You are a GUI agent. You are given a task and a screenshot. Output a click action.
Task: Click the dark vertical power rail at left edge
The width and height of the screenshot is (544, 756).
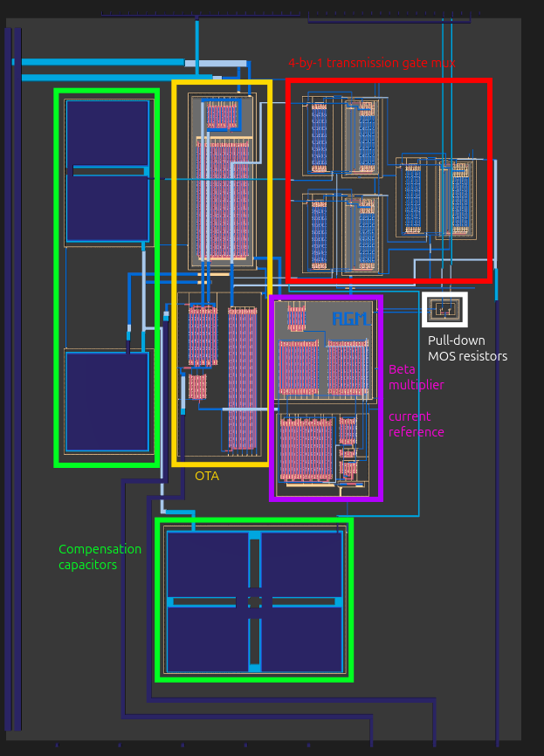pyautogui.click(x=13, y=379)
